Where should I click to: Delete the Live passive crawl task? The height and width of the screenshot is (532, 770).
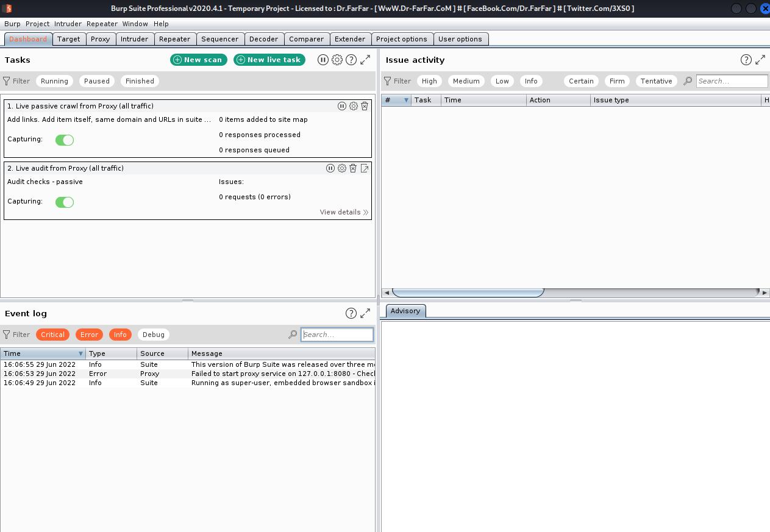coord(365,106)
